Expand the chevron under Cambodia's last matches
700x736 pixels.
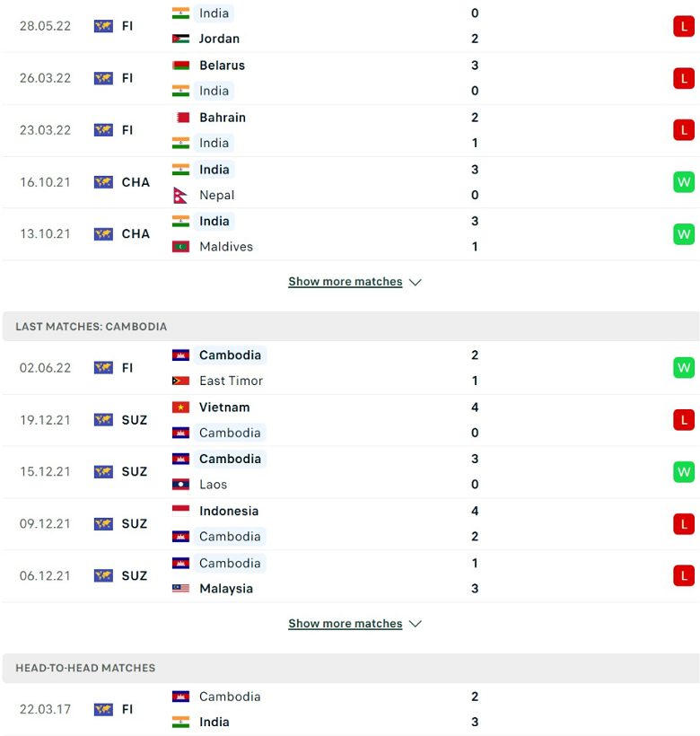point(416,624)
